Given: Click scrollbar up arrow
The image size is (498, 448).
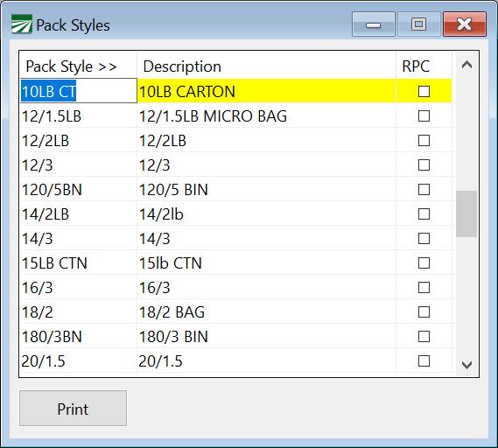Looking at the screenshot, I should (x=466, y=65).
